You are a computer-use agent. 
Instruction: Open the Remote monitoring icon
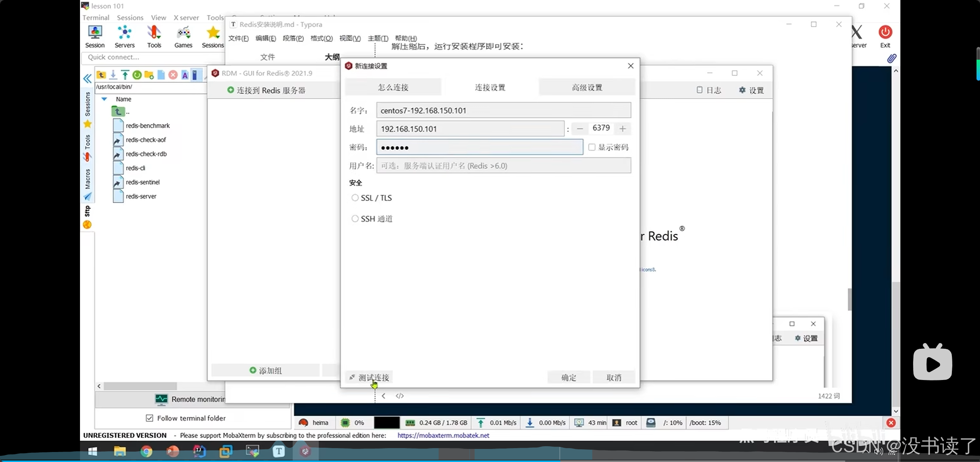[x=161, y=399]
